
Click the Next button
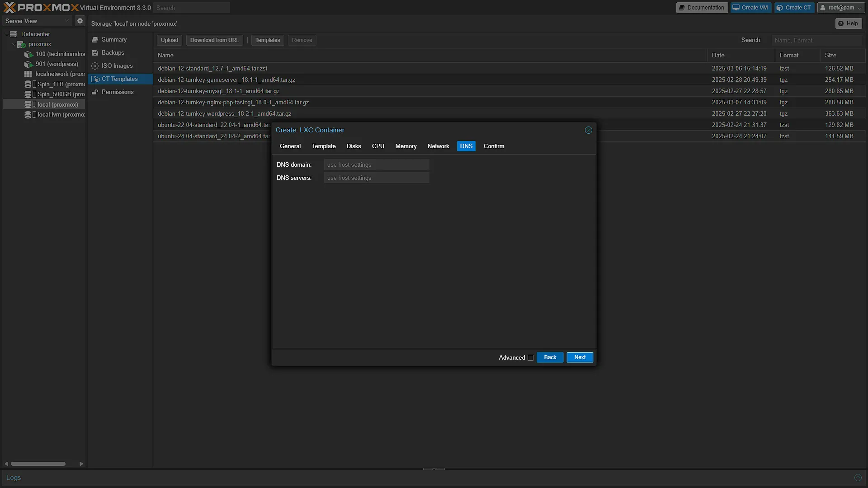click(580, 357)
